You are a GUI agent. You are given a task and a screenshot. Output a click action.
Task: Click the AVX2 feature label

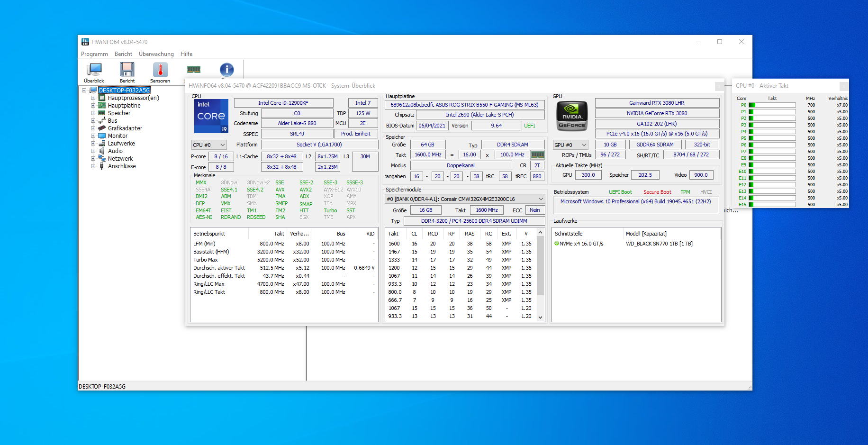pos(306,190)
